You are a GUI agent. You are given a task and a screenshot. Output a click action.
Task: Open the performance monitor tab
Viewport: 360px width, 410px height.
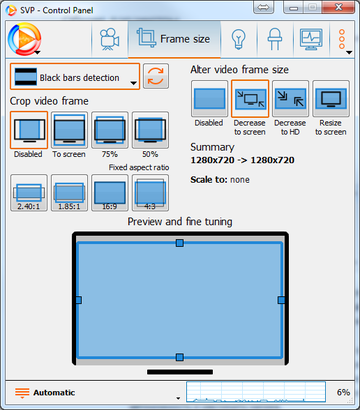(x=311, y=39)
